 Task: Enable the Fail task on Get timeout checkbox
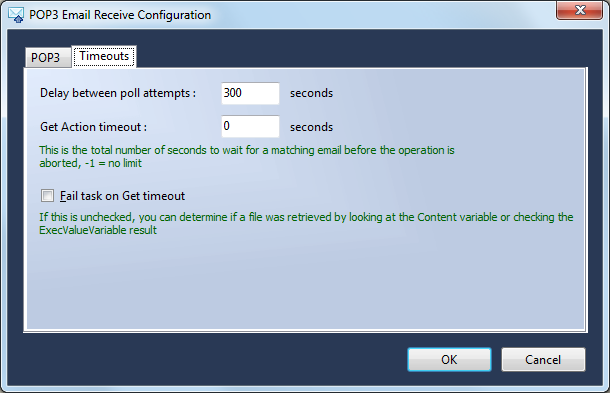coord(47,195)
